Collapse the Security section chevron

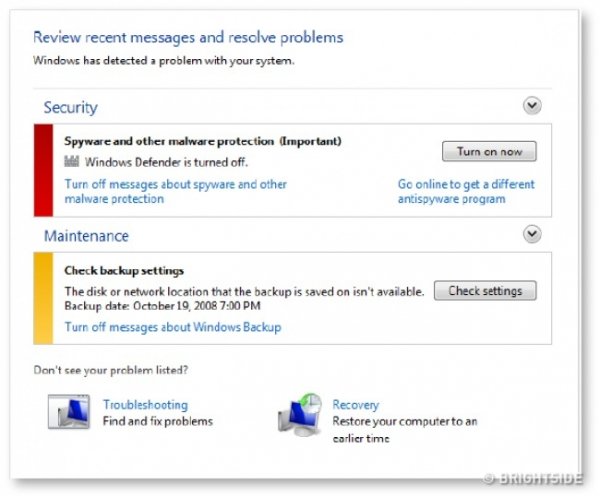(x=532, y=105)
